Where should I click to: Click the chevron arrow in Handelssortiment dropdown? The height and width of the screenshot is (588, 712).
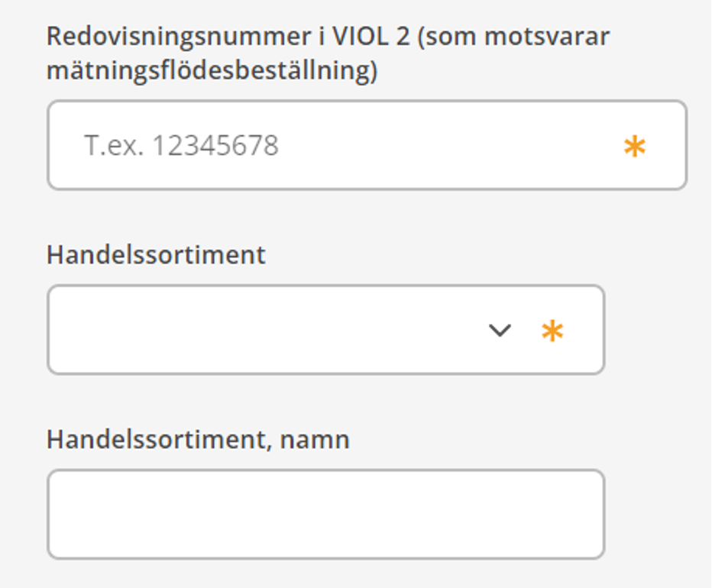(x=500, y=330)
